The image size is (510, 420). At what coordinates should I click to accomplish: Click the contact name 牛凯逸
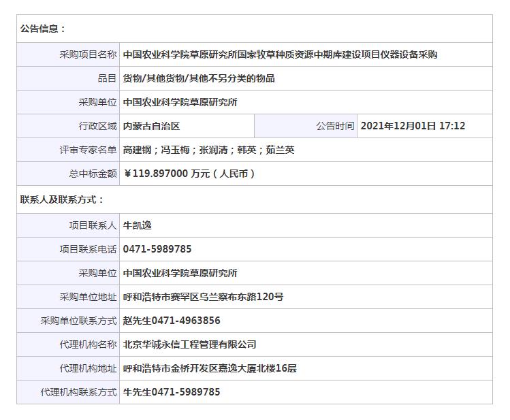pos(138,225)
